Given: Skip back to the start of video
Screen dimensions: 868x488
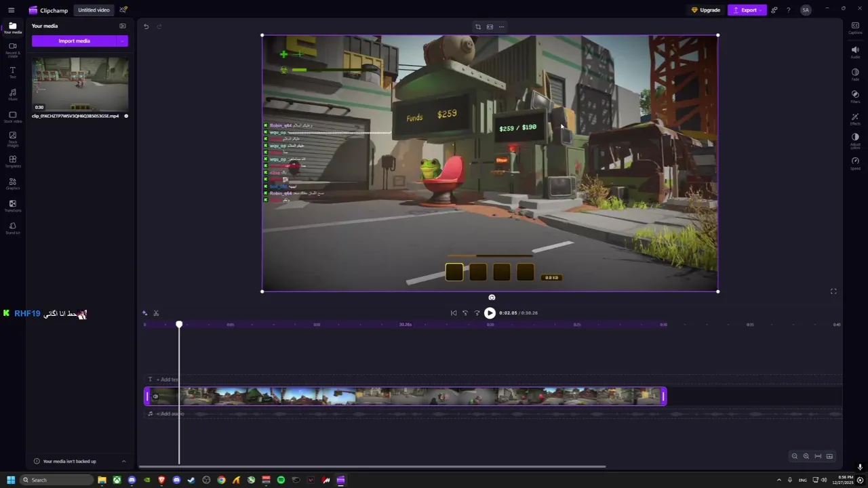Looking at the screenshot, I should pyautogui.click(x=454, y=312).
